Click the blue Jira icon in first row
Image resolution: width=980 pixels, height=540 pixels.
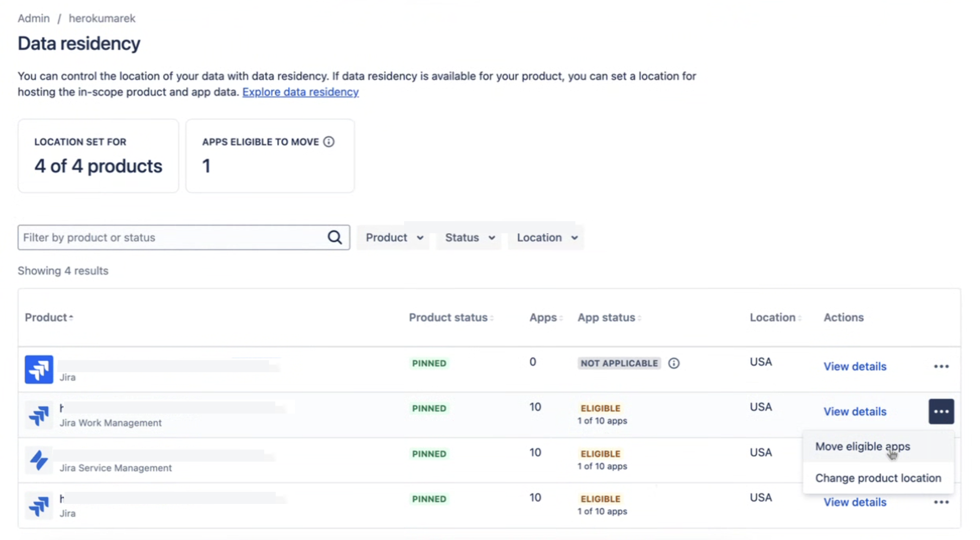pyautogui.click(x=39, y=369)
